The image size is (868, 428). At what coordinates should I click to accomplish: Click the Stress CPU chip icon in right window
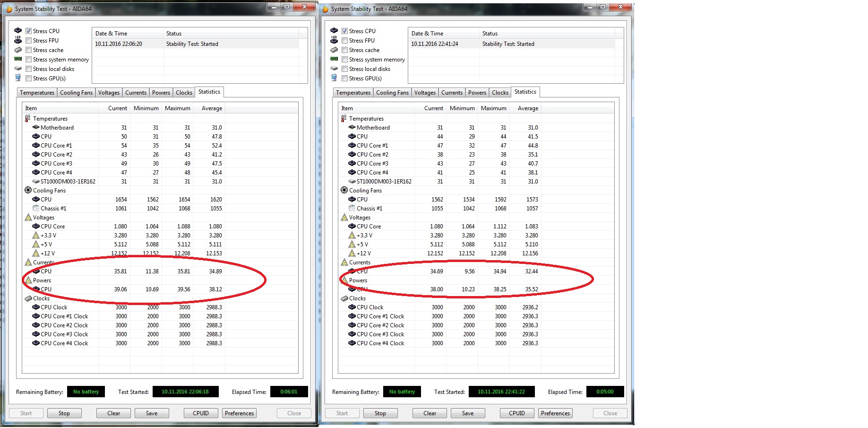click(x=334, y=30)
